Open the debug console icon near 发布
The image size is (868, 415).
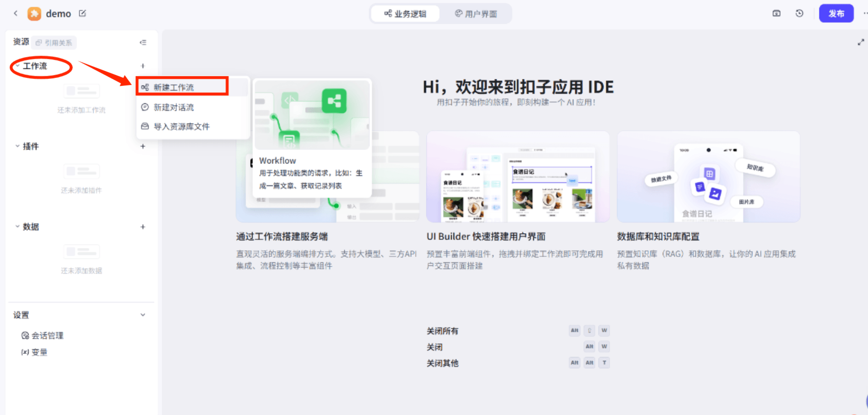tap(777, 13)
